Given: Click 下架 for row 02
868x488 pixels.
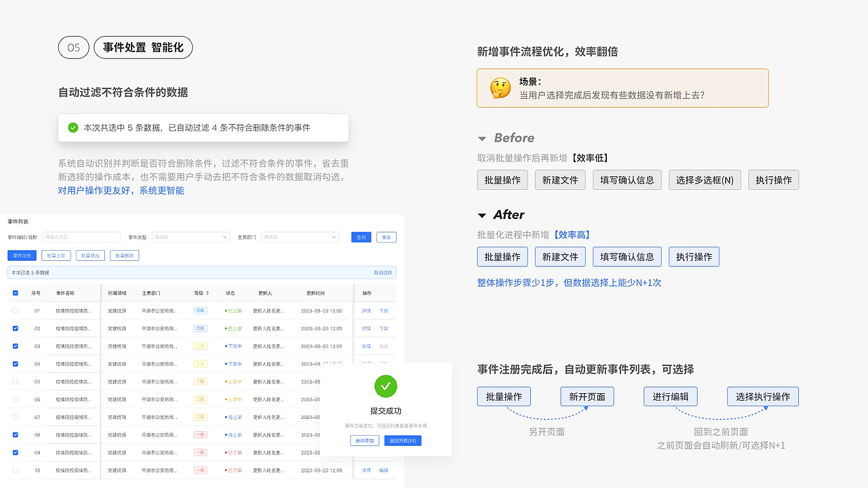Looking at the screenshot, I should point(384,328).
